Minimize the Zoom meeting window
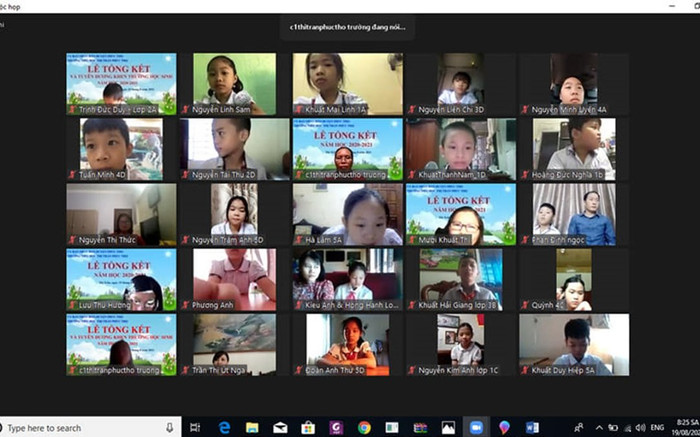The image size is (700, 437). point(672,6)
